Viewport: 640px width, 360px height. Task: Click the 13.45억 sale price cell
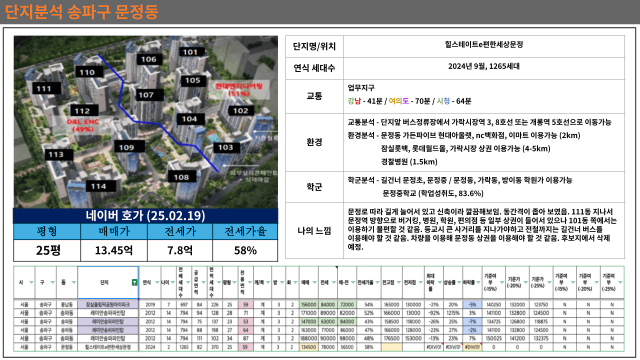[x=113, y=250]
